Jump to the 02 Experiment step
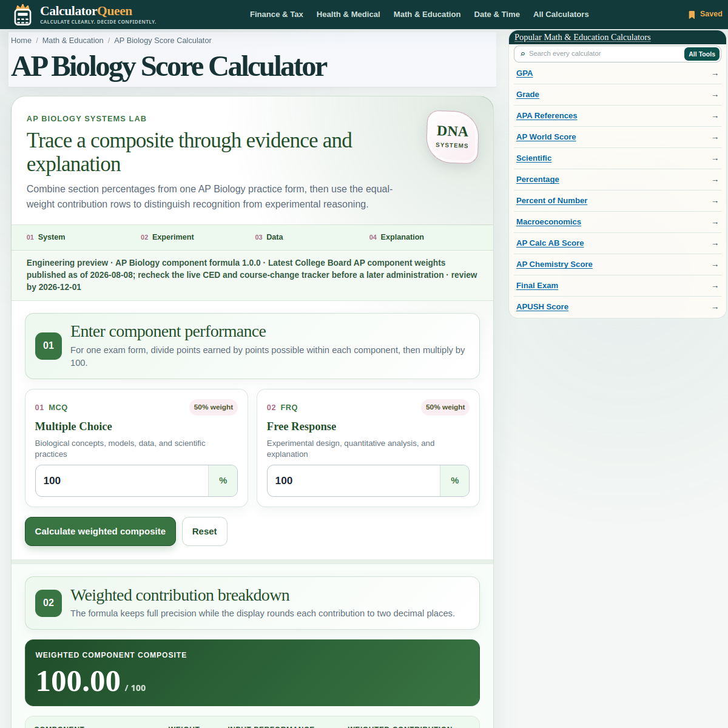Viewport: 728px width, 728px height. point(167,237)
